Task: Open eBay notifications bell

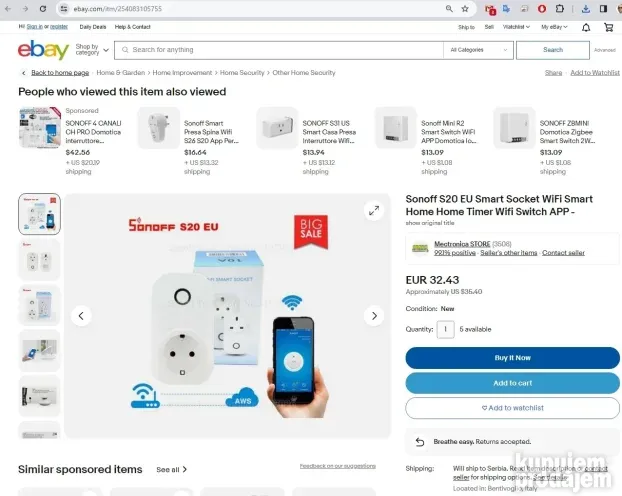Action: coord(586,27)
